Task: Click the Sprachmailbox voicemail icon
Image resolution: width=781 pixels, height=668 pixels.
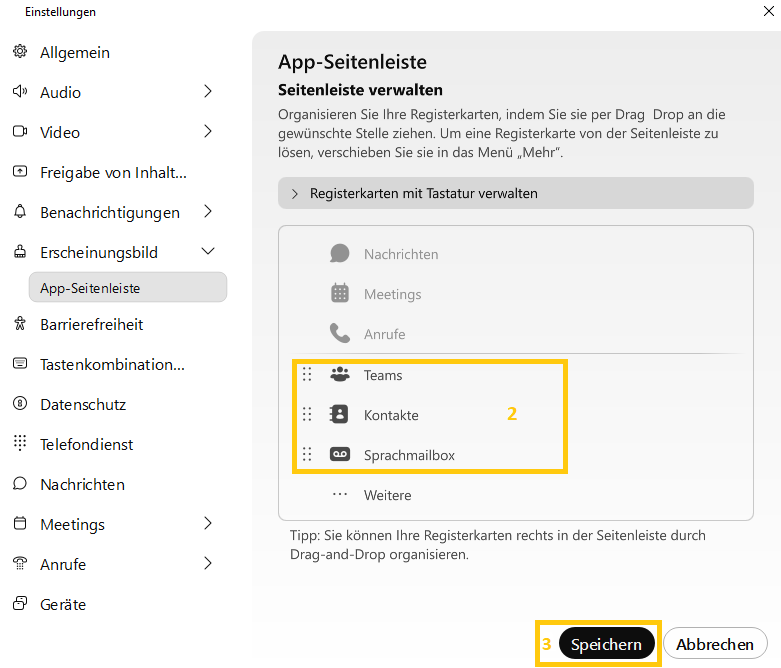Action: 340,455
